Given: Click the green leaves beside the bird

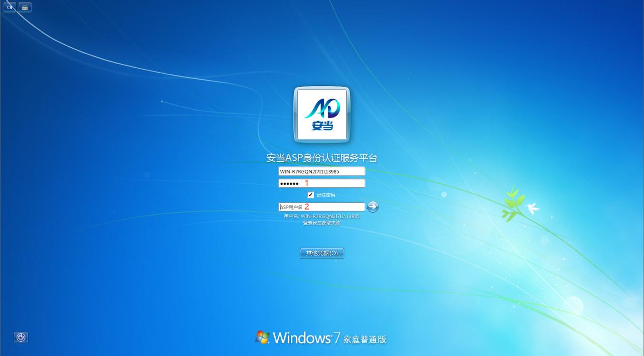Looking at the screenshot, I should tap(512, 203).
